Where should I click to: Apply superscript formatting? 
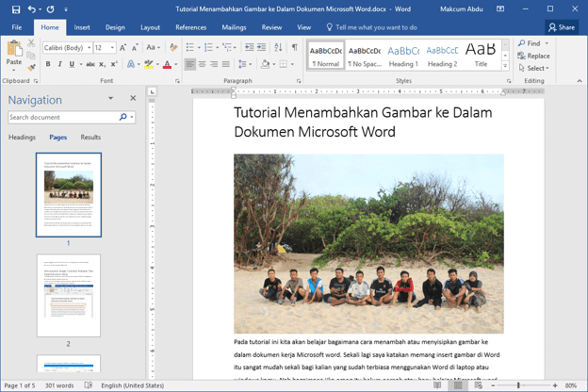click(114, 64)
